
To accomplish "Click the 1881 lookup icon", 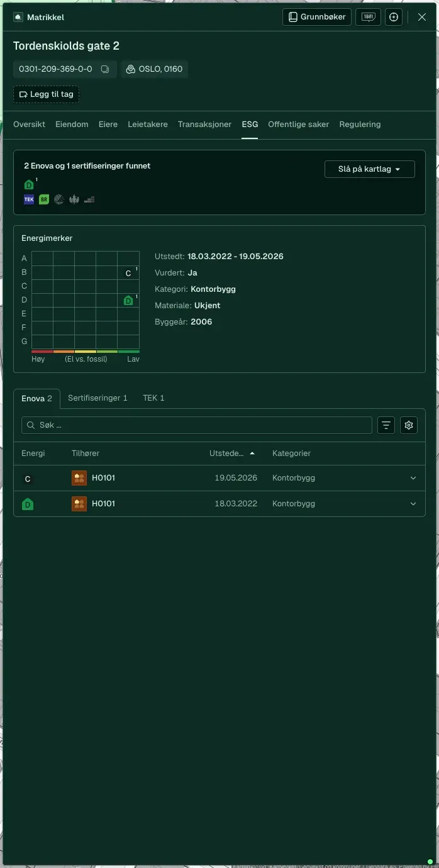I will 368,17.
